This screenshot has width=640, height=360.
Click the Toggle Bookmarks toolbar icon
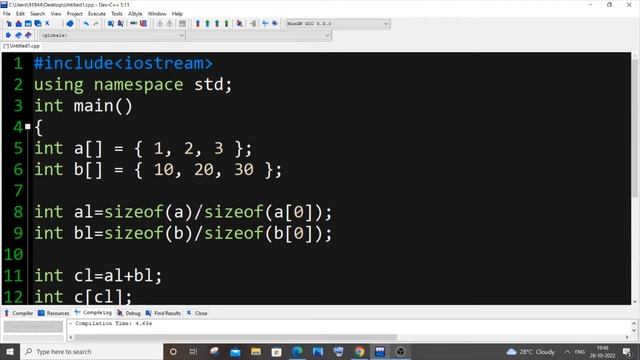pos(18,35)
